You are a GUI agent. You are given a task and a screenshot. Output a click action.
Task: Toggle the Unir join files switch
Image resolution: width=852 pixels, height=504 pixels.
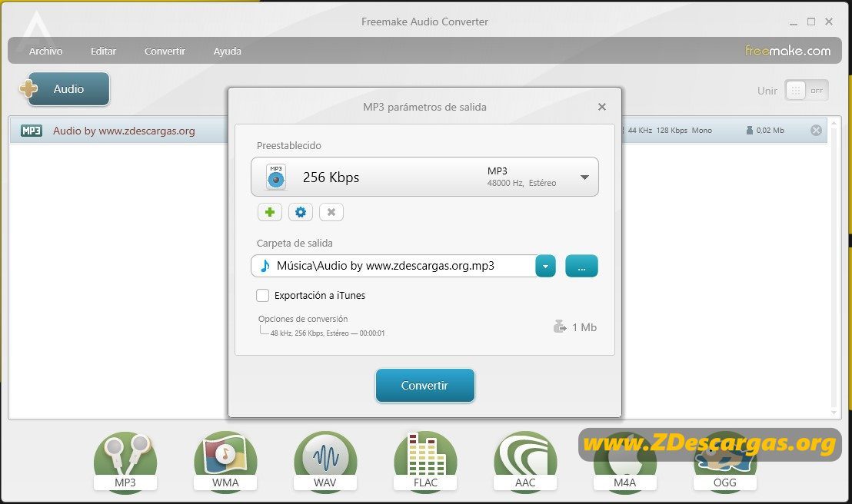[807, 91]
